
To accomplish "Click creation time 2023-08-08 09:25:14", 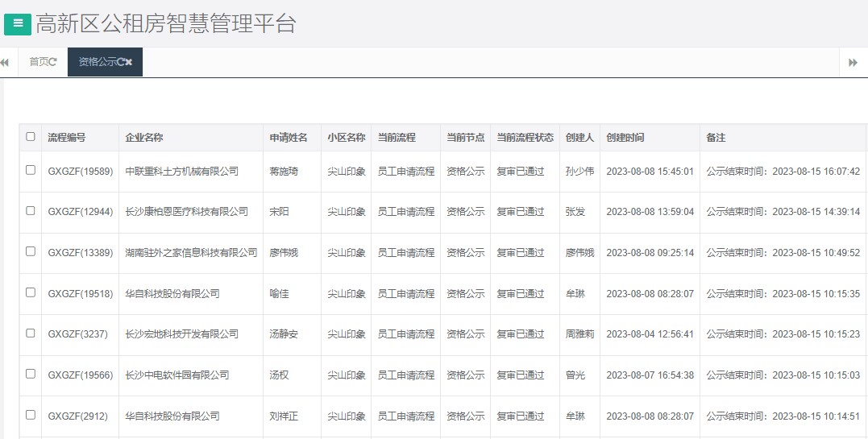I will click(x=650, y=252).
